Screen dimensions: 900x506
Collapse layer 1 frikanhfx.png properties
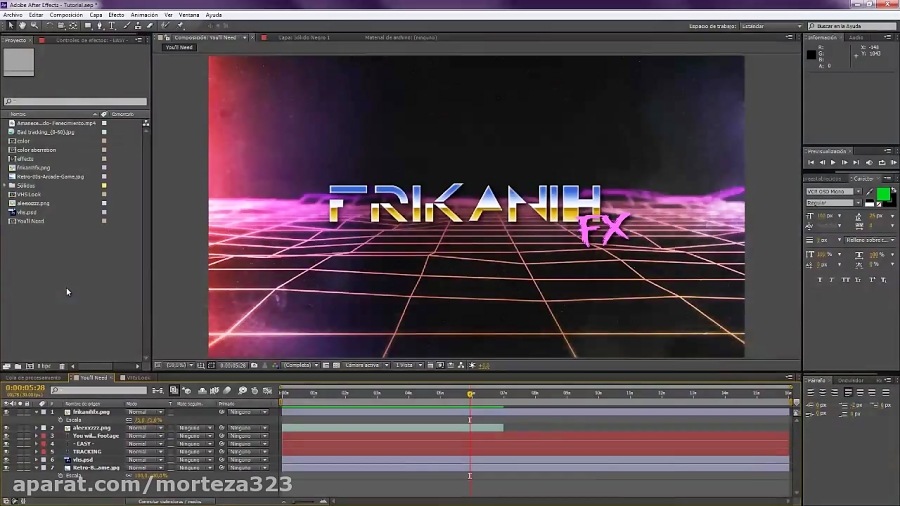click(x=37, y=412)
